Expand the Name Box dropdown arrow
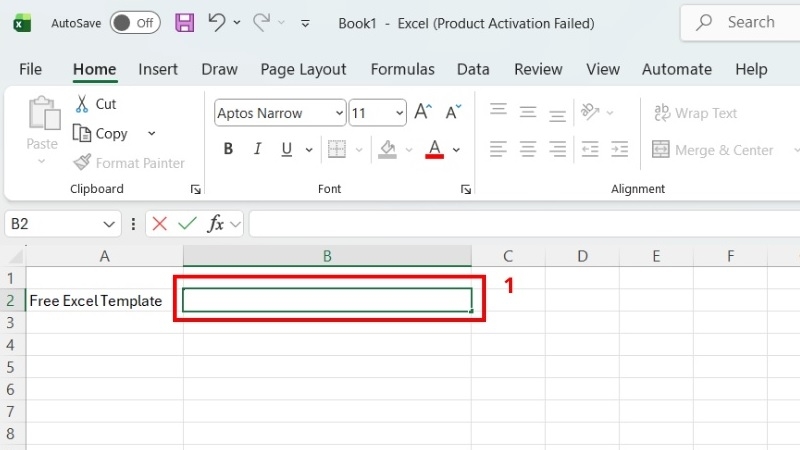The height and width of the screenshot is (450, 800). [x=109, y=224]
